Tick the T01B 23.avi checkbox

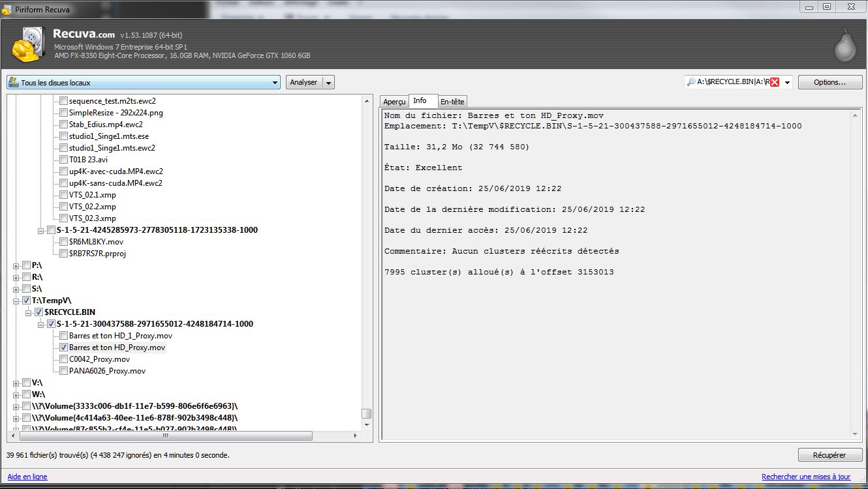point(63,160)
